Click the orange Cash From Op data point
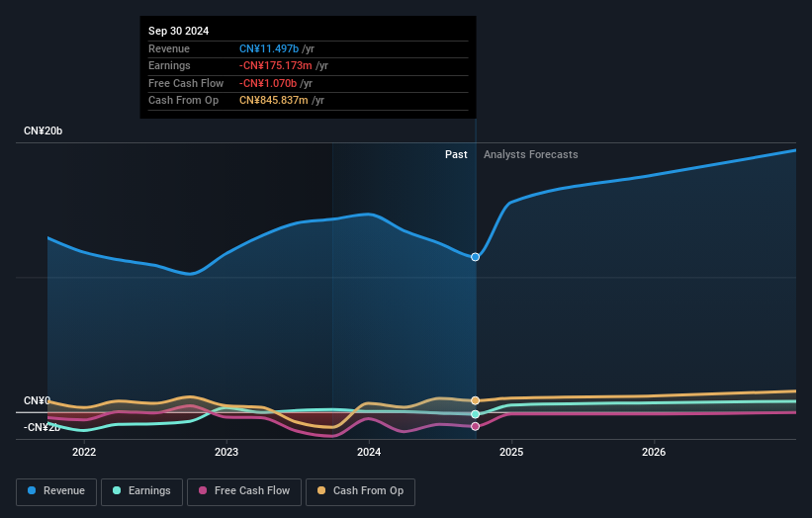Viewport: 812px width, 518px height. [475, 400]
